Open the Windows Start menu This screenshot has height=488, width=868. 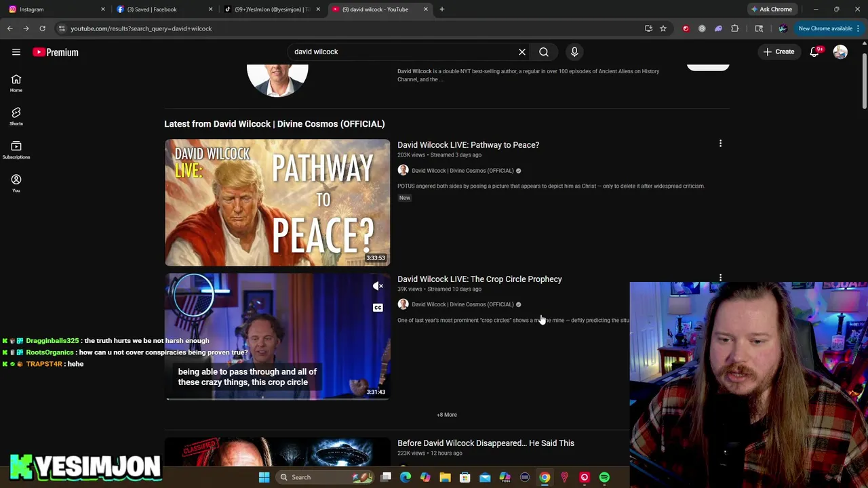pos(264,477)
